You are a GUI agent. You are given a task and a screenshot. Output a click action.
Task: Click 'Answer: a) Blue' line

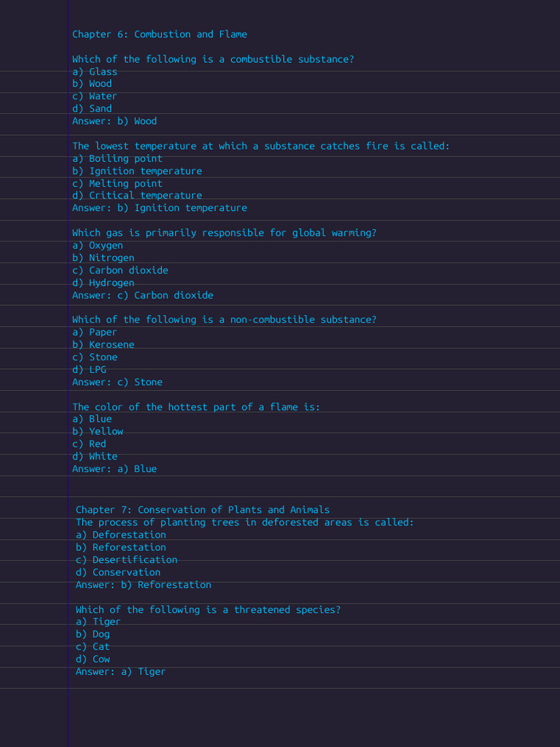click(x=114, y=469)
